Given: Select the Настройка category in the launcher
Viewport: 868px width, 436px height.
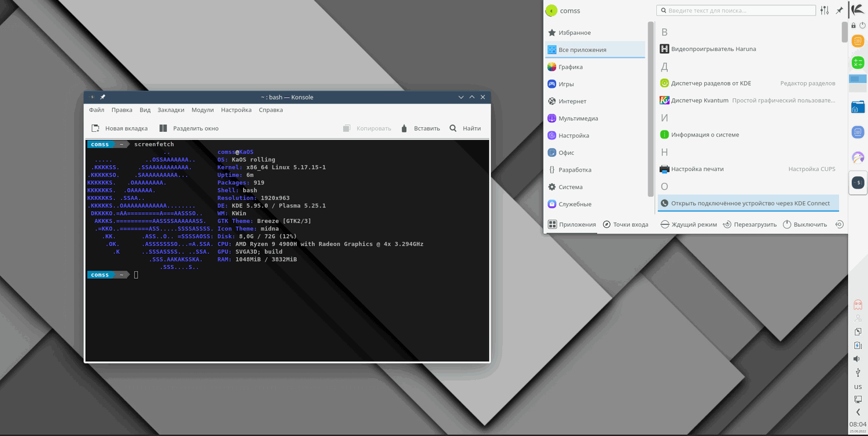Looking at the screenshot, I should click(x=595, y=135).
